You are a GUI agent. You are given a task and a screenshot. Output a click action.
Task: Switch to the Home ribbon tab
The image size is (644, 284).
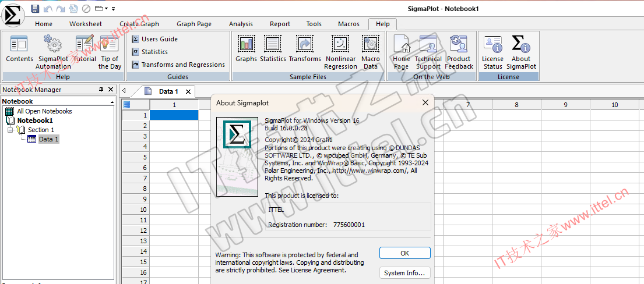pos(44,24)
